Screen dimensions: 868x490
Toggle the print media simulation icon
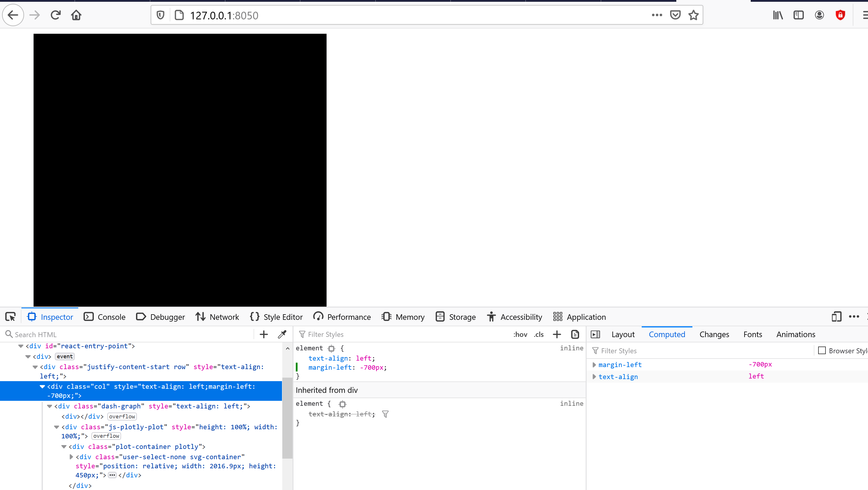click(575, 334)
